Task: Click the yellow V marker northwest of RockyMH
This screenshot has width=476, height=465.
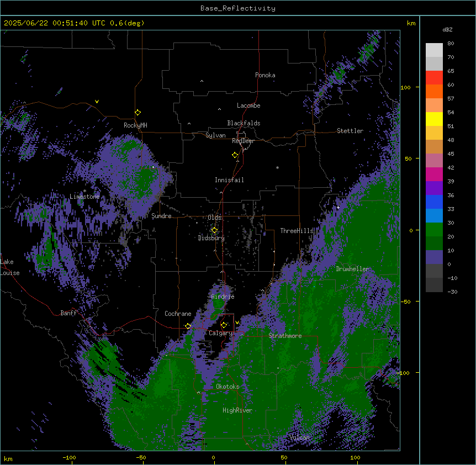Action: tap(97, 102)
